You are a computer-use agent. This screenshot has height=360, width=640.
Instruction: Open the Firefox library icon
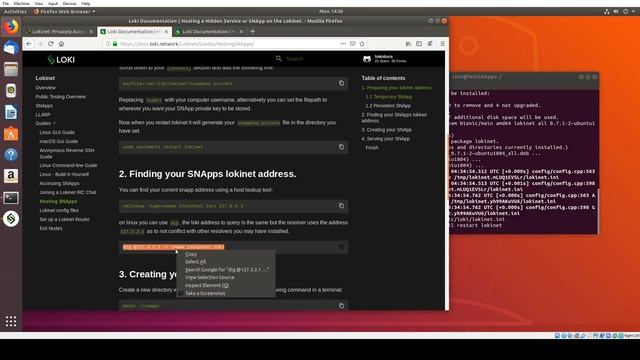coord(408,44)
